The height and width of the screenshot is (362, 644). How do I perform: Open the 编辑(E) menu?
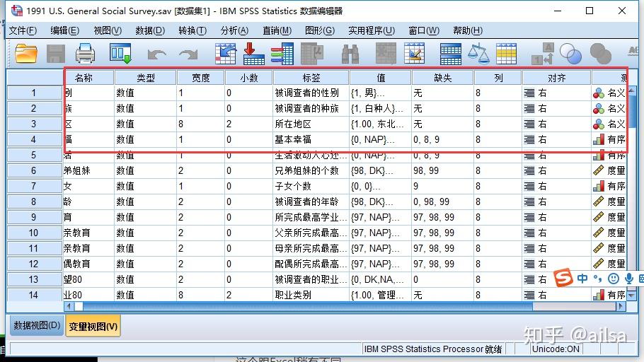pos(64,31)
